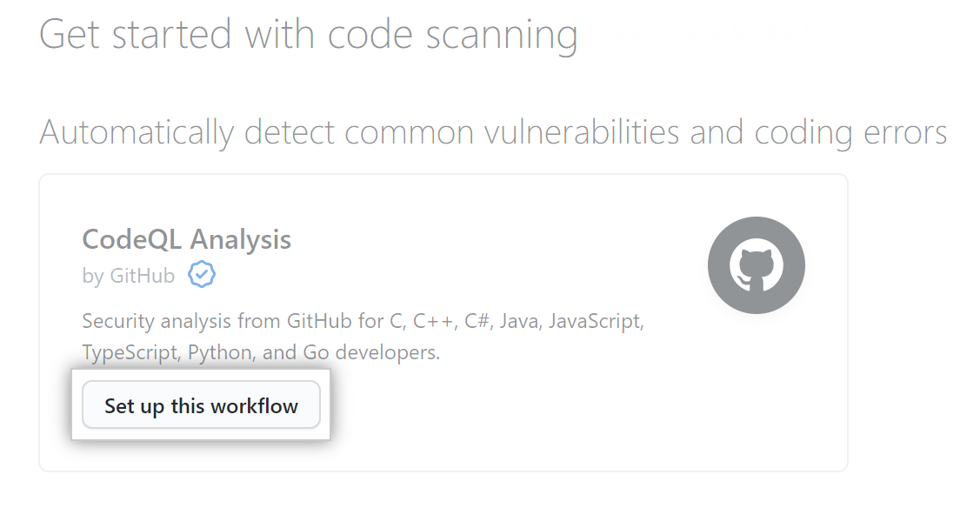The width and height of the screenshot is (980, 508).
Task: Click the security analysis description line
Action: coord(363,320)
